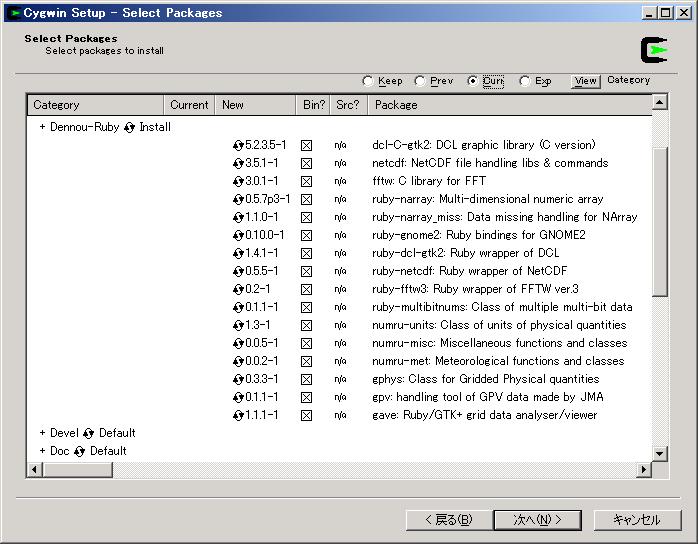Click the View button
Screen dimensions: 698x544
585,81
